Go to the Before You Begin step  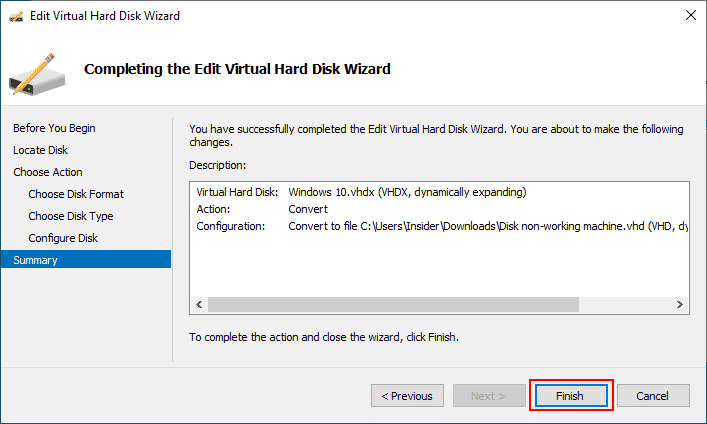(x=54, y=128)
